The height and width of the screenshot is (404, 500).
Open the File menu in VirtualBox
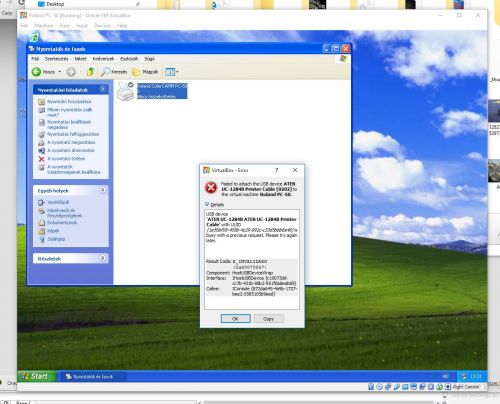click(x=24, y=26)
